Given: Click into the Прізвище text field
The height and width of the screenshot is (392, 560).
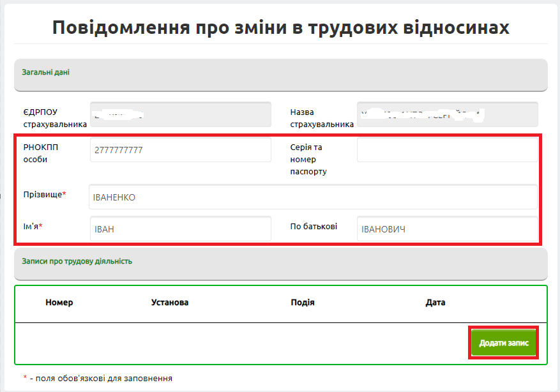Looking at the screenshot, I should (x=313, y=197).
